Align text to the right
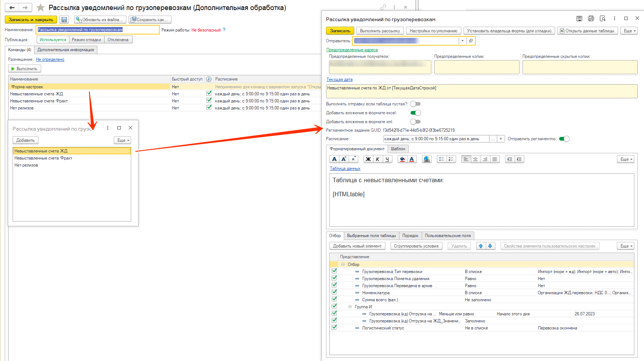644x361 pixels. click(x=485, y=159)
